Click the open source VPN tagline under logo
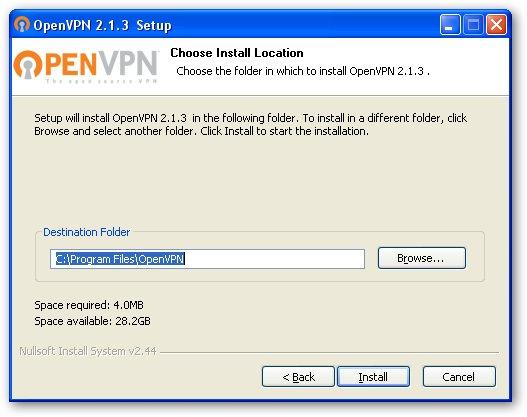Screen dimensions: 527x417 (x=102, y=81)
